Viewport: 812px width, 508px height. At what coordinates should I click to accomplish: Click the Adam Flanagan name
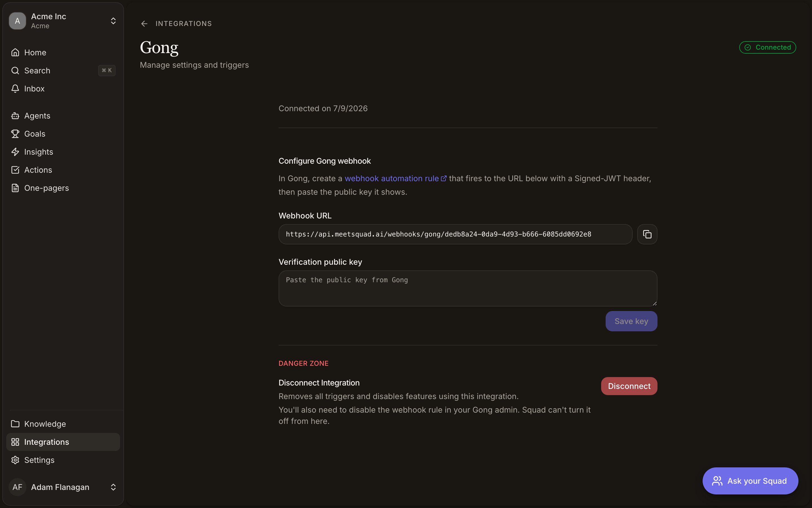click(60, 487)
